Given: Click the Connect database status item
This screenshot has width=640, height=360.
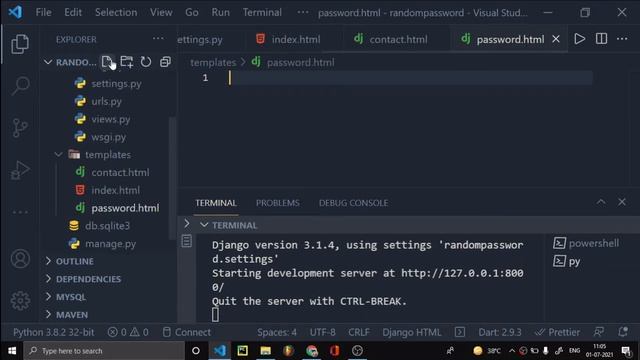Looking at the screenshot, I should click(x=187, y=332).
